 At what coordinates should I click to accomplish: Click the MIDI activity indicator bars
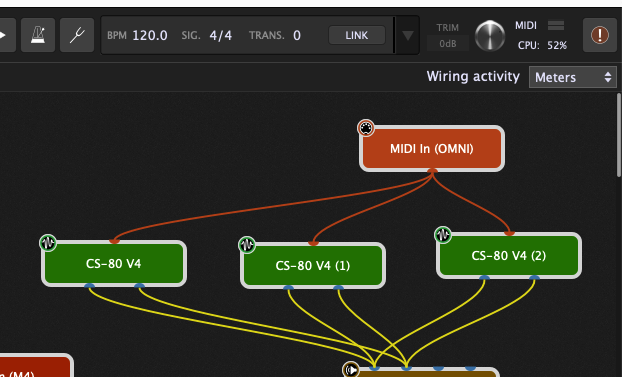[x=556, y=25]
